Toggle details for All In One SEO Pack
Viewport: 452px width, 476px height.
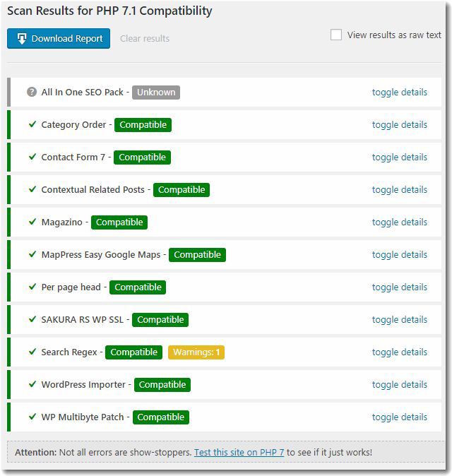pyautogui.click(x=400, y=93)
